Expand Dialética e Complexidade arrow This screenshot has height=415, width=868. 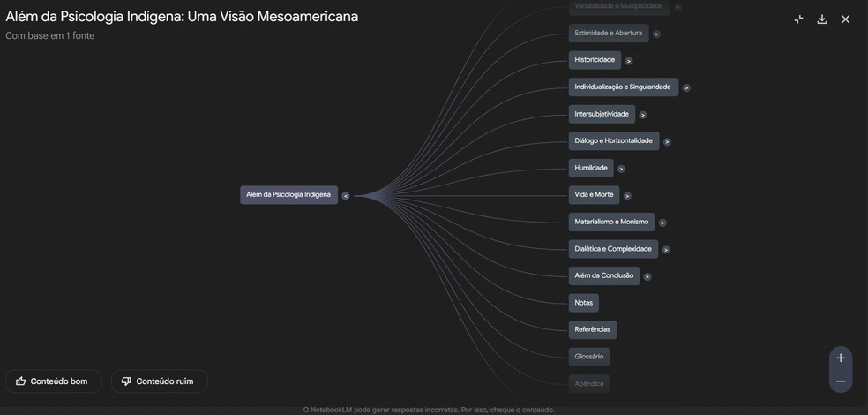[x=666, y=250]
